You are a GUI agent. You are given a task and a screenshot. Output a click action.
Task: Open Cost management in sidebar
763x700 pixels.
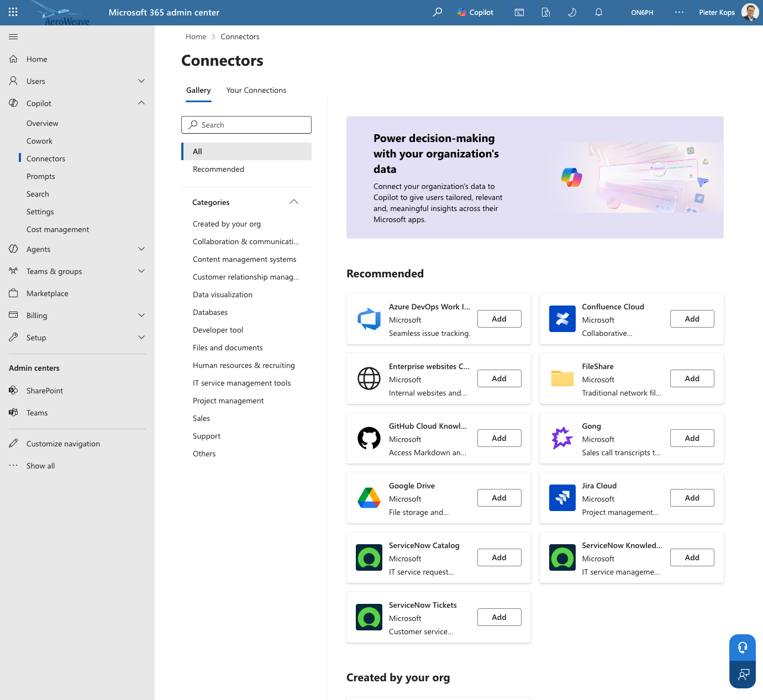tap(57, 229)
